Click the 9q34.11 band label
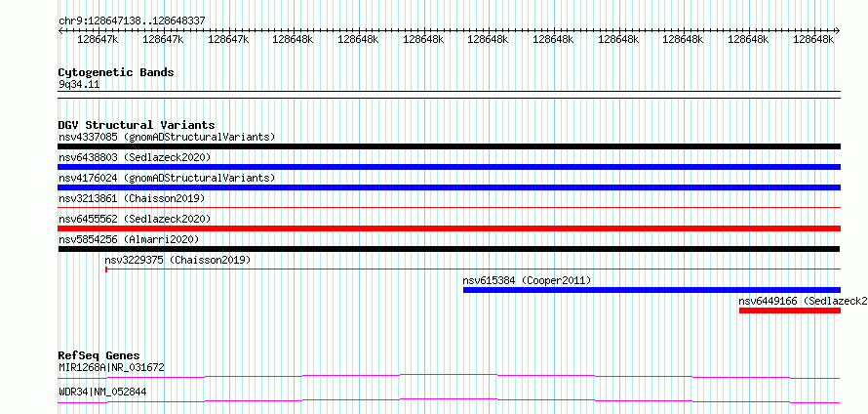868x414 pixels. 79,84
